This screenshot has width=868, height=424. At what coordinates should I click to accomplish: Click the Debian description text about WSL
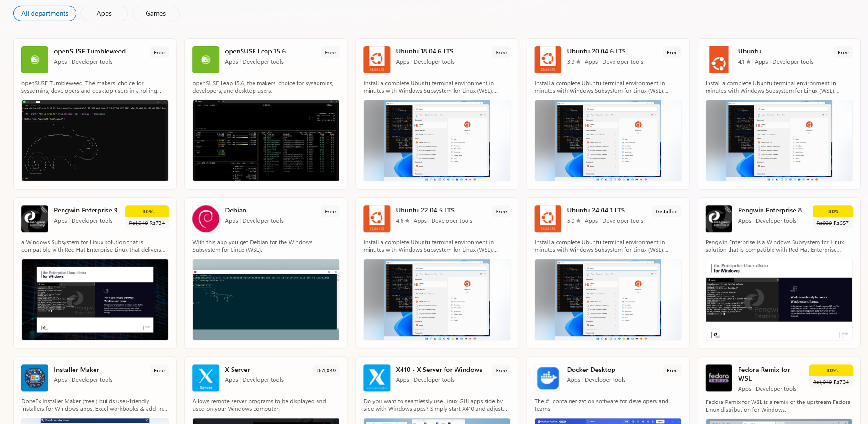tap(253, 246)
